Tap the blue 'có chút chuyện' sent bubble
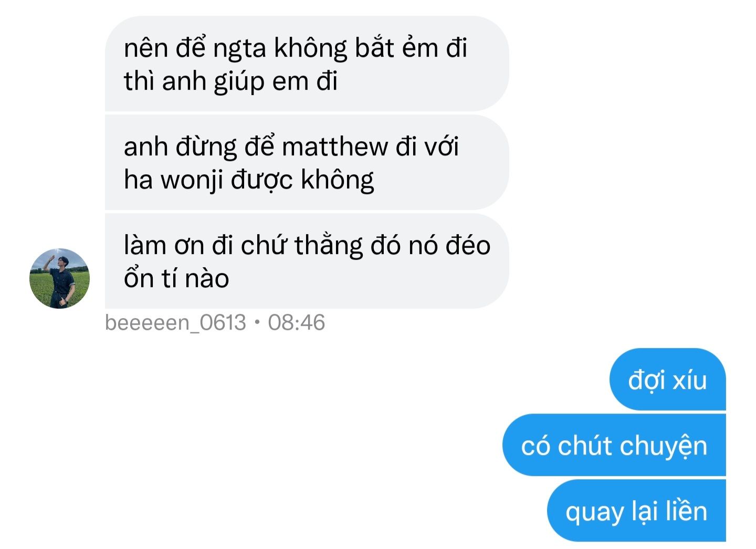The width and height of the screenshot is (756, 549). pyautogui.click(x=614, y=445)
